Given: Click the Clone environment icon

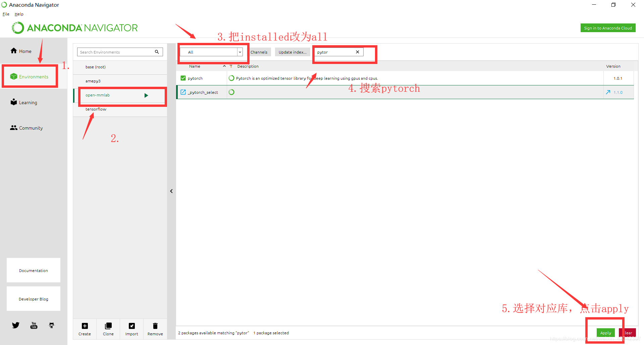Looking at the screenshot, I should pyautogui.click(x=108, y=326).
